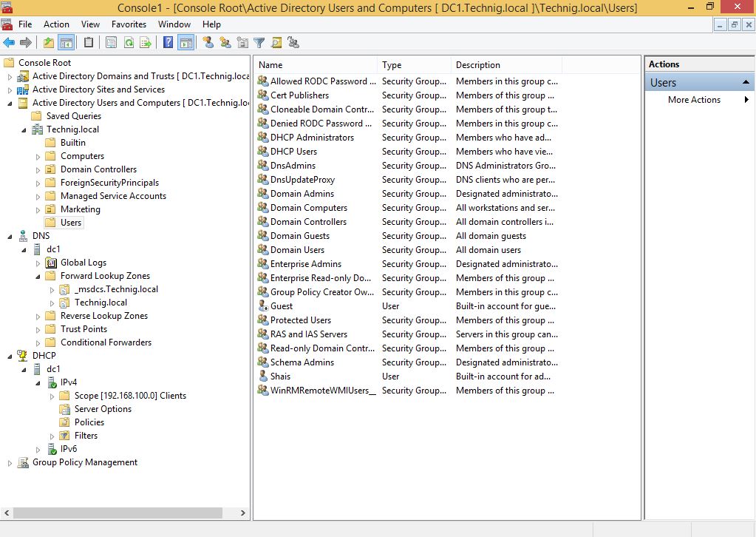The height and width of the screenshot is (537, 756).
Task: Click the Enterprise Admins group icon
Action: tap(263, 263)
